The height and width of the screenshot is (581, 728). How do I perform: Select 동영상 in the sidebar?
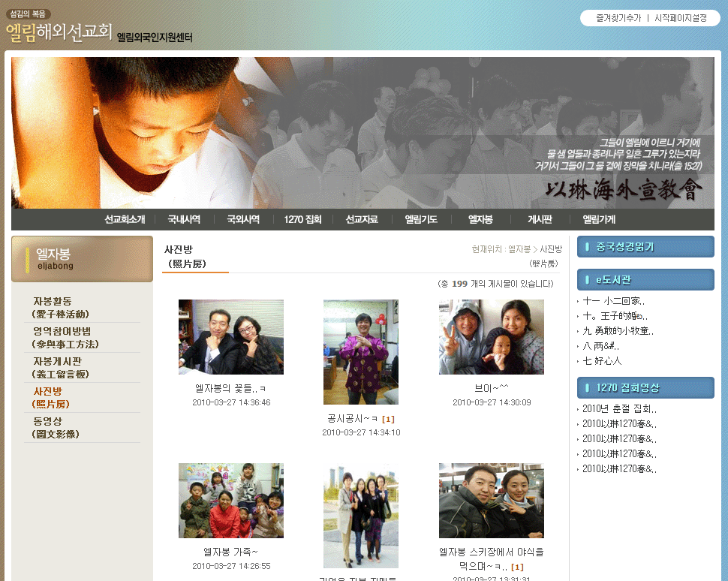tap(56, 427)
